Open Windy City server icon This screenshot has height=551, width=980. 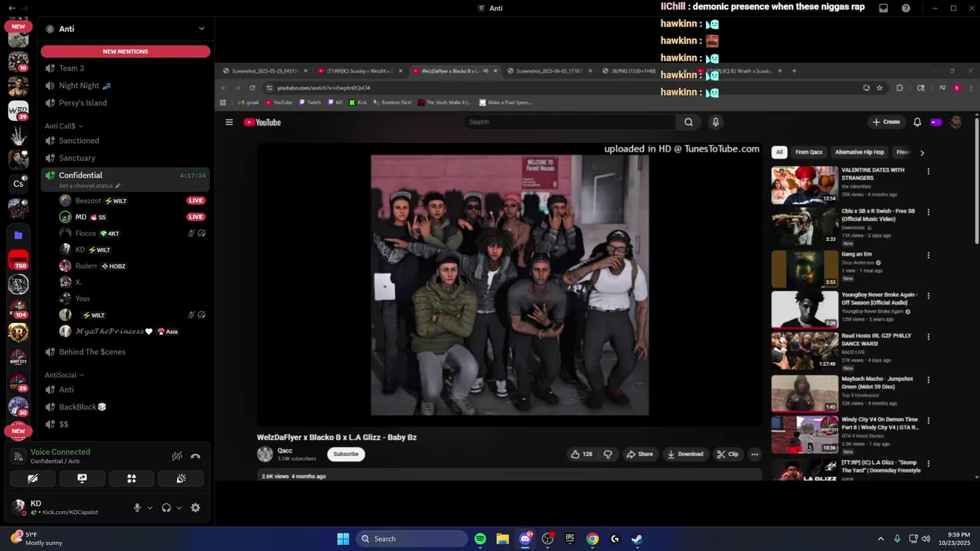coord(18,357)
